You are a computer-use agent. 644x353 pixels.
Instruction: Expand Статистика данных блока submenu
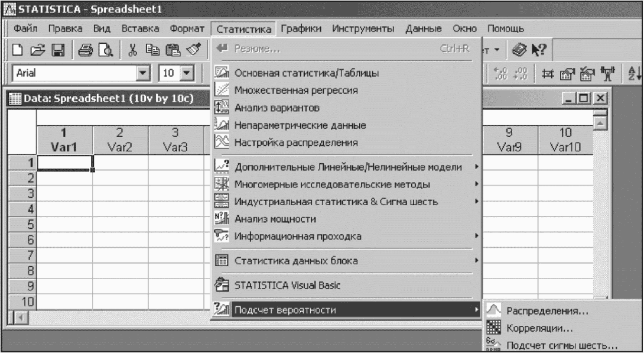(346, 261)
